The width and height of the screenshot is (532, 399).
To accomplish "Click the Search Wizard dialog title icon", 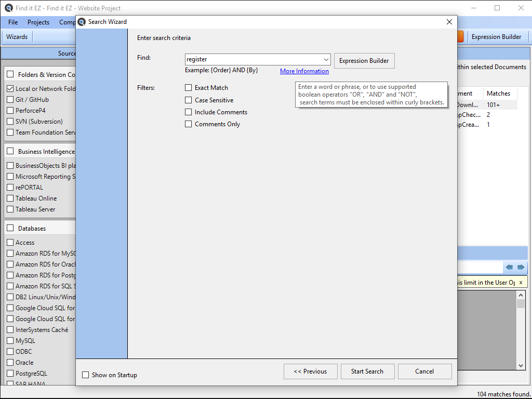I will [x=82, y=22].
